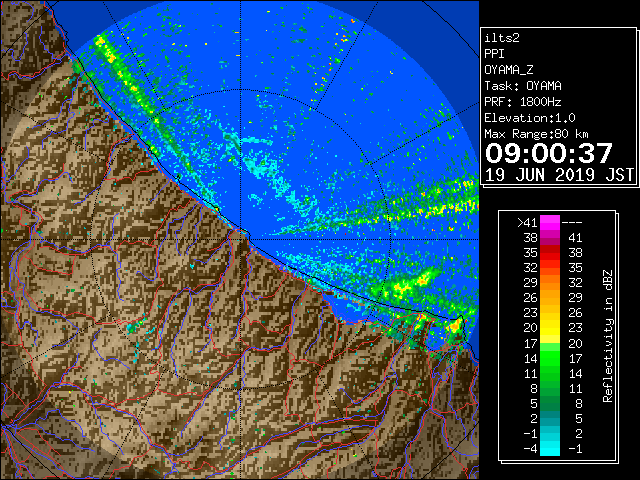Click the Reflectivity in dBZ axis label
The width and height of the screenshot is (640, 480).
tap(608, 336)
